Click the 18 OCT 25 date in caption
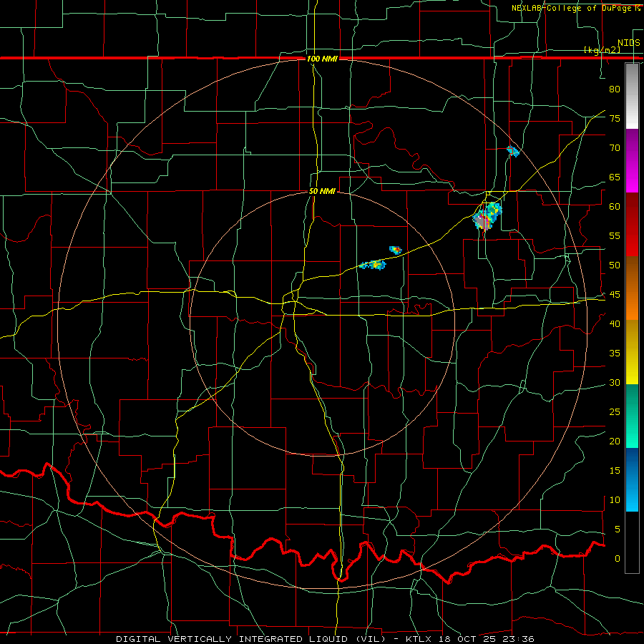644x644 pixels. (469, 639)
